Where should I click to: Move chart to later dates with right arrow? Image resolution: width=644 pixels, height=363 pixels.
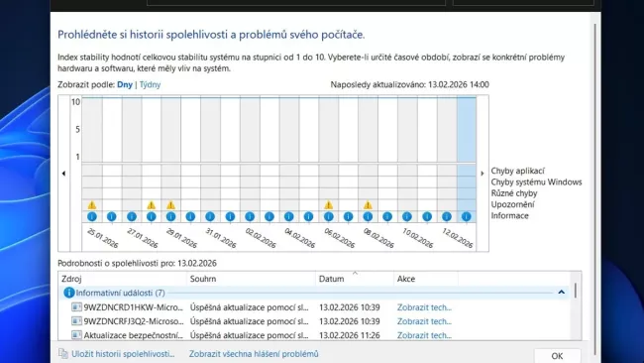click(x=483, y=174)
